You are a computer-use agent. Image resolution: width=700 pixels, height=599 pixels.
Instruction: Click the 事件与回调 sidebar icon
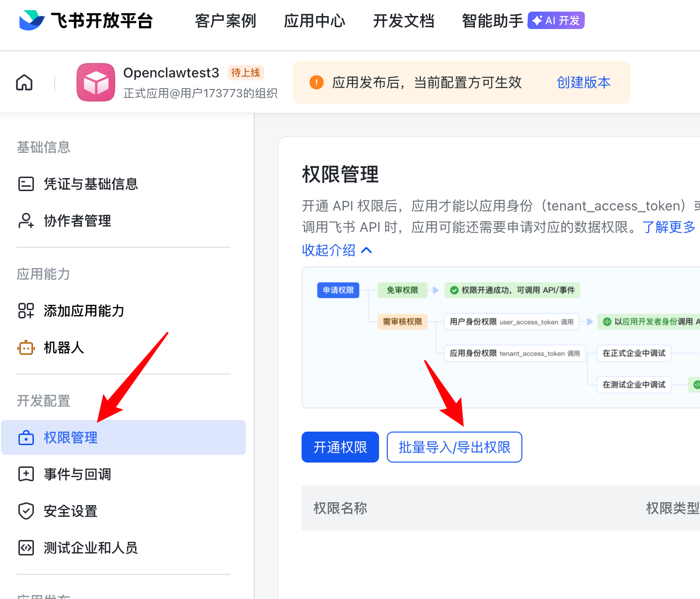(26, 474)
